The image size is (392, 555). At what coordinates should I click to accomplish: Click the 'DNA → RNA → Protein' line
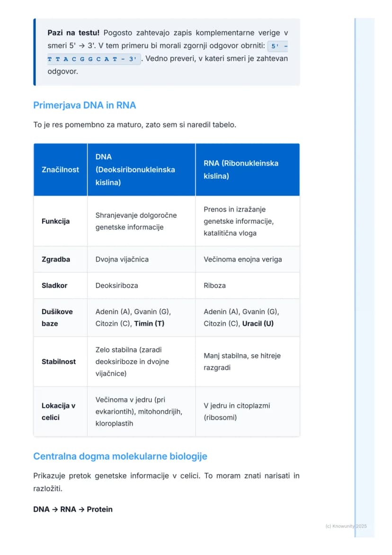pos(73,510)
